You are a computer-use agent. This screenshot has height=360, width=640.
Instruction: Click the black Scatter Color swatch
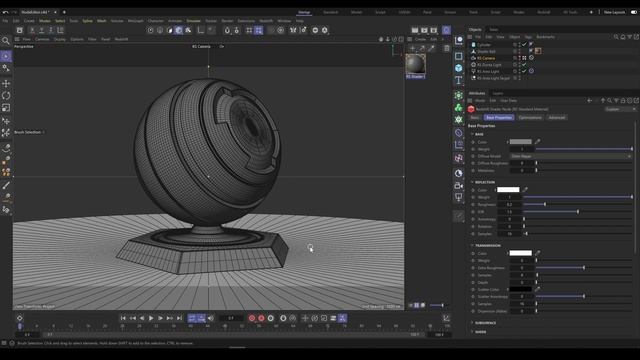click(x=521, y=289)
